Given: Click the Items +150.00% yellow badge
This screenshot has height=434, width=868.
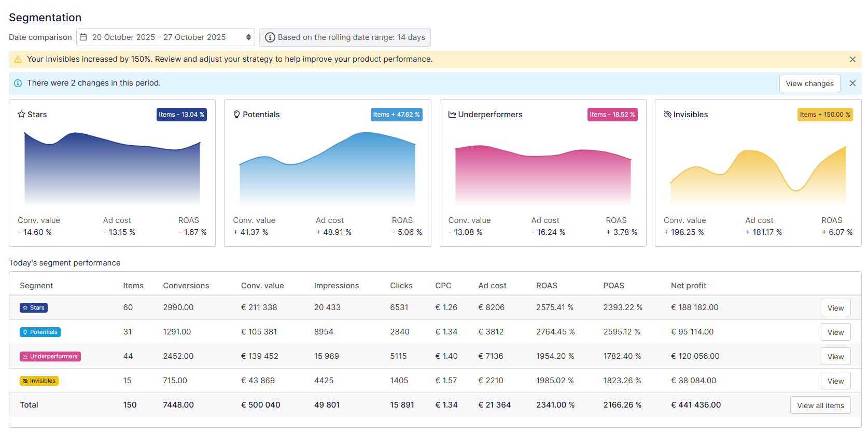Looking at the screenshot, I should pyautogui.click(x=824, y=115).
